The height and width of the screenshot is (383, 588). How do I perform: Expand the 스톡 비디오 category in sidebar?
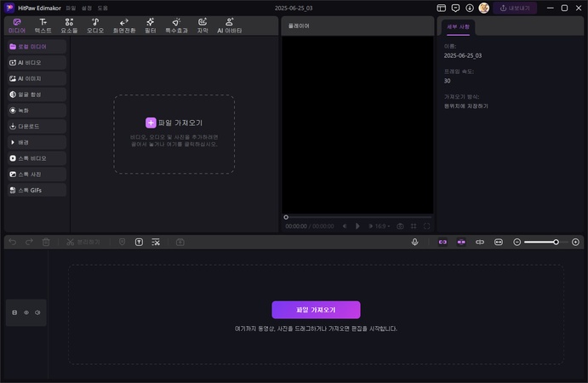point(36,158)
